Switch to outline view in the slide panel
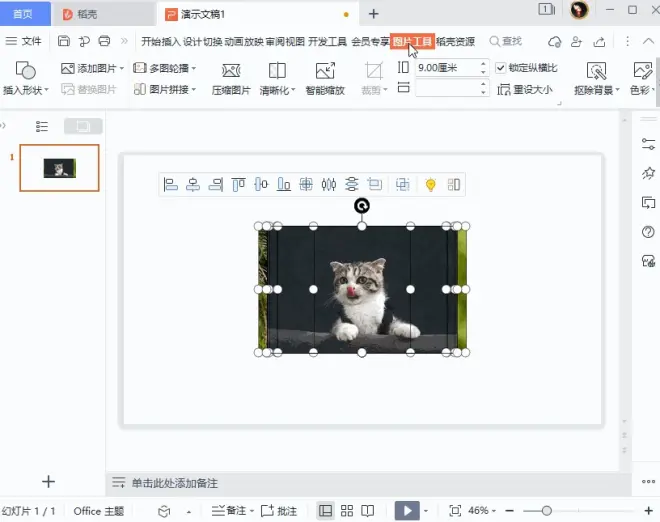The image size is (660, 522). pyautogui.click(x=42, y=126)
